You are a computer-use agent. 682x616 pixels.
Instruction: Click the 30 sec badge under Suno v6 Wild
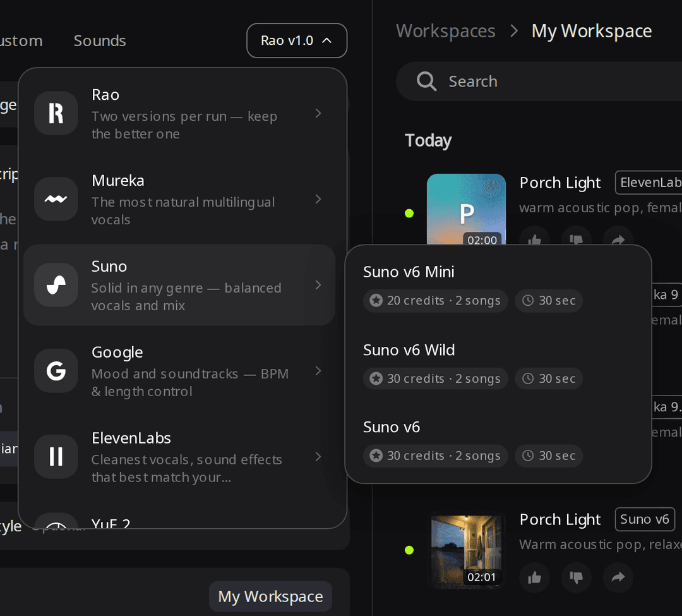[x=549, y=378]
